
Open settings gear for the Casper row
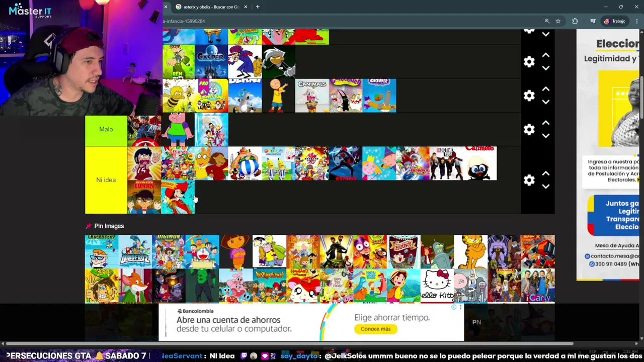point(529,62)
